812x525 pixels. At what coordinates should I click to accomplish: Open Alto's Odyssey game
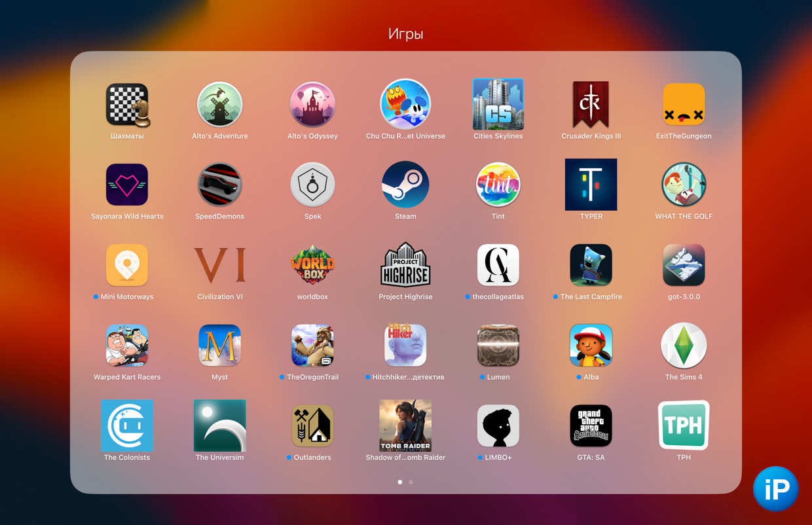coord(312,105)
